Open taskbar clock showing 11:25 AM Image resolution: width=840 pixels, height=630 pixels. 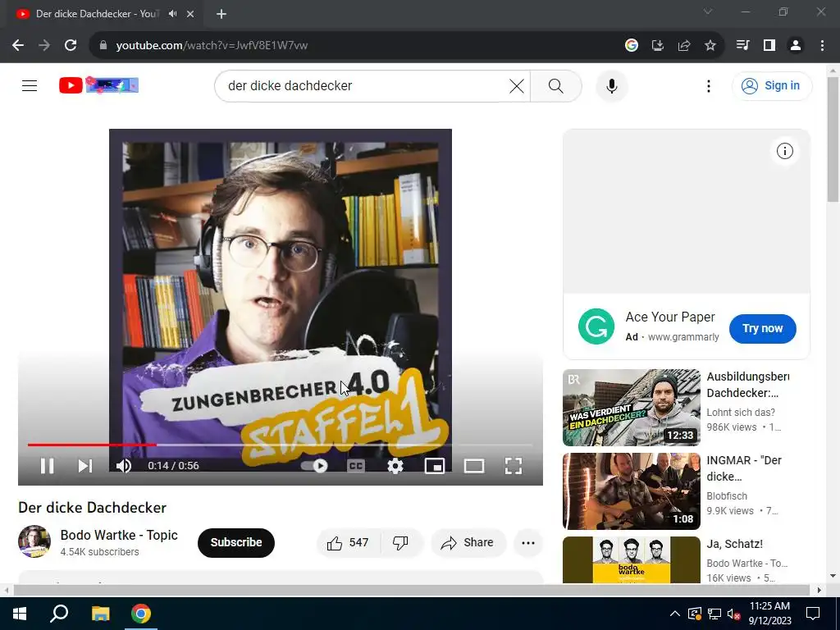point(769,614)
